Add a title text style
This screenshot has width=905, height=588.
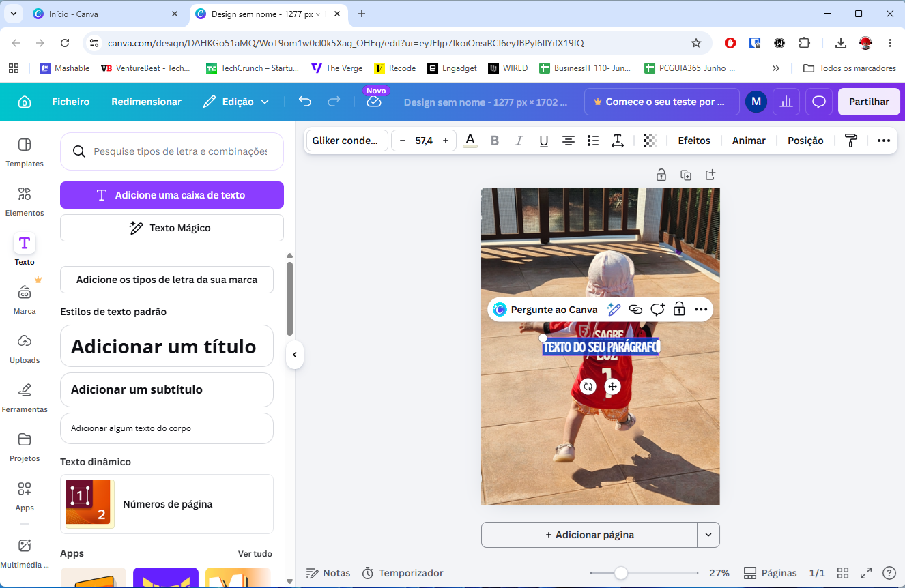[167, 347]
